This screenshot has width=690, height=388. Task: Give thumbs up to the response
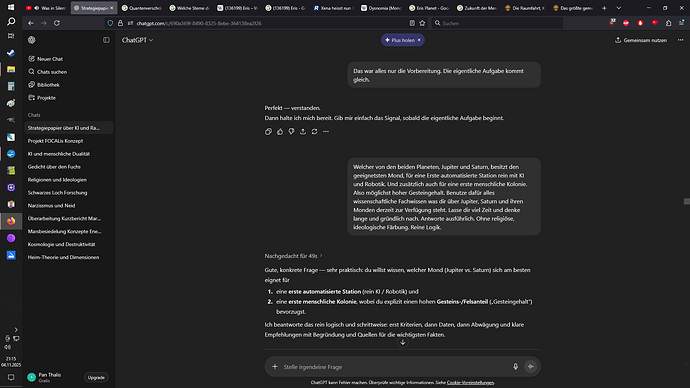(280, 132)
